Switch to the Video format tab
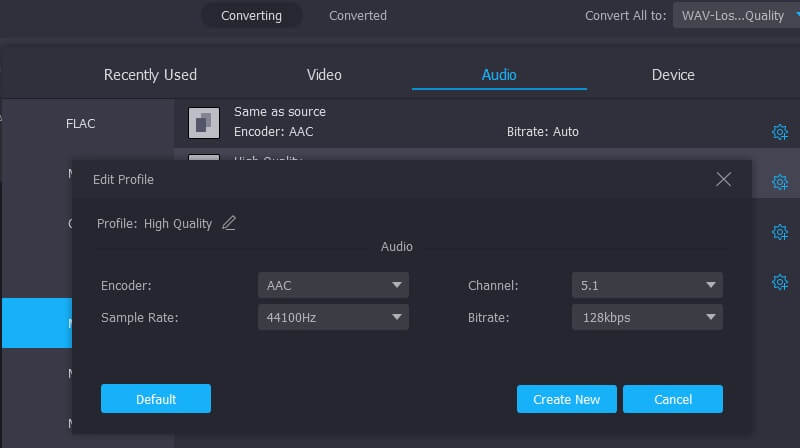 click(x=324, y=75)
